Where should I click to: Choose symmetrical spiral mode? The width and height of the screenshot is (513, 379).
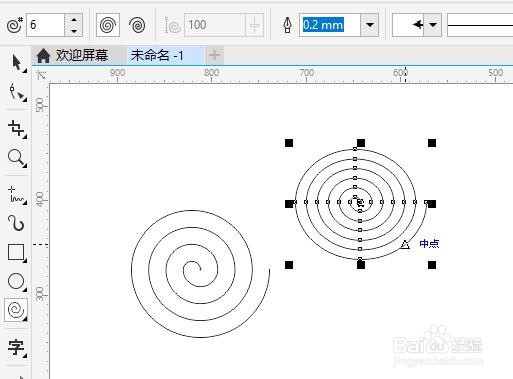click(x=108, y=25)
